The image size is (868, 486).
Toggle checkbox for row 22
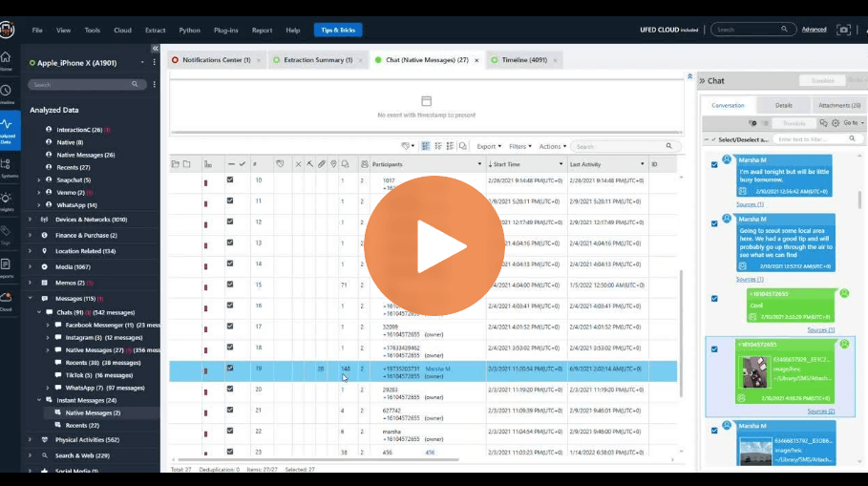tap(230, 431)
